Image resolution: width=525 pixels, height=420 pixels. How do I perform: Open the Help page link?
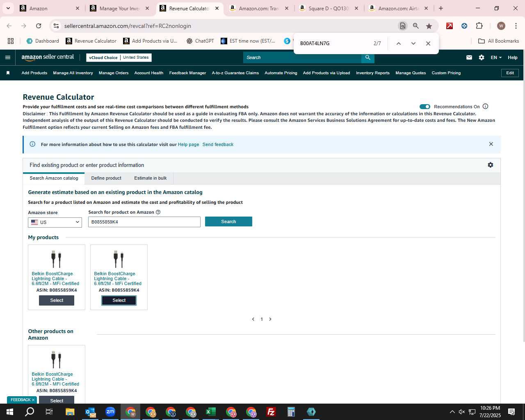click(x=188, y=144)
